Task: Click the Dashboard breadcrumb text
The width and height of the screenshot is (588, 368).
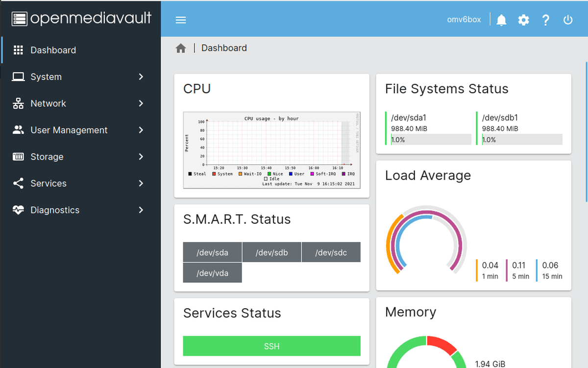Action: click(x=224, y=48)
